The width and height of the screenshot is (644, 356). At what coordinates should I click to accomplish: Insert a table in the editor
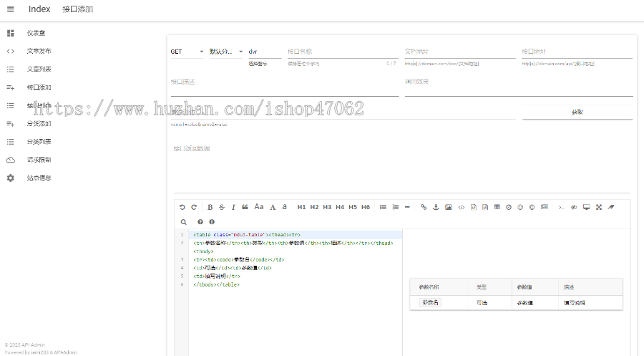pyautogui.click(x=497, y=207)
